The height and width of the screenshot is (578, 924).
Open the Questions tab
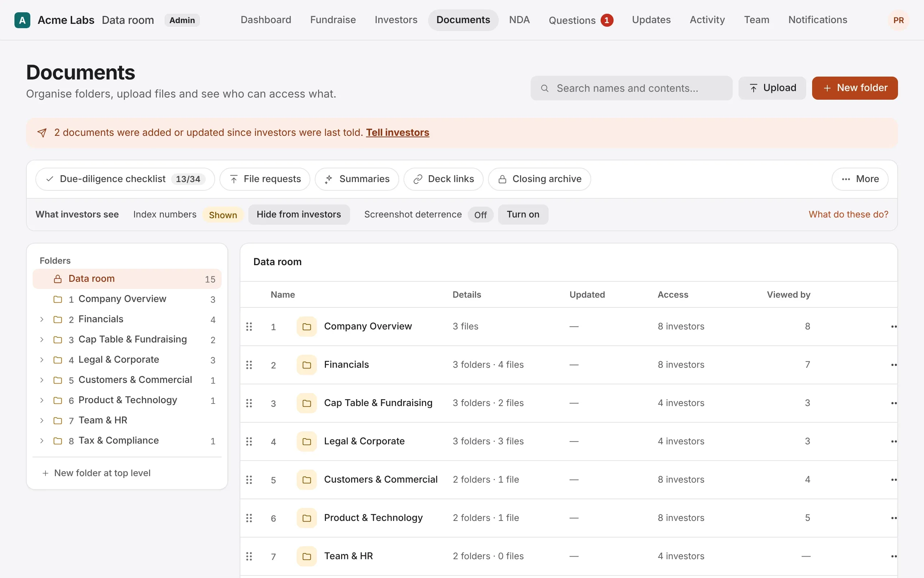(x=581, y=20)
